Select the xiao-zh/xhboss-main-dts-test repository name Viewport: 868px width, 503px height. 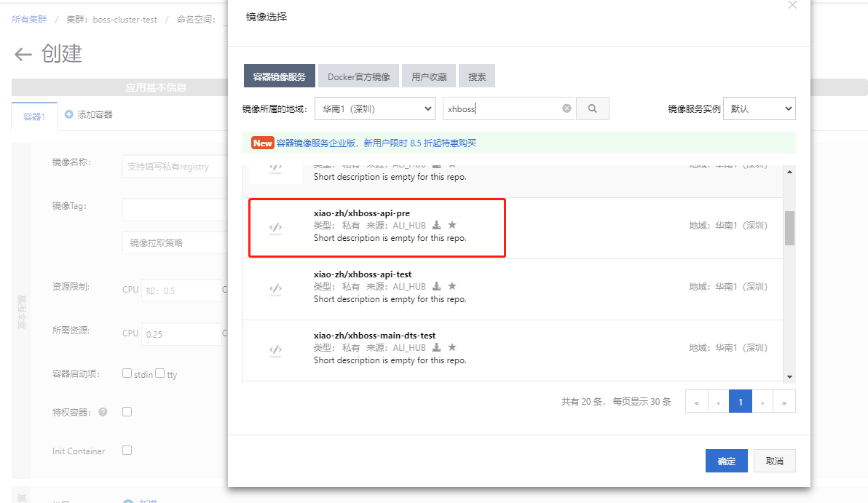coord(375,336)
